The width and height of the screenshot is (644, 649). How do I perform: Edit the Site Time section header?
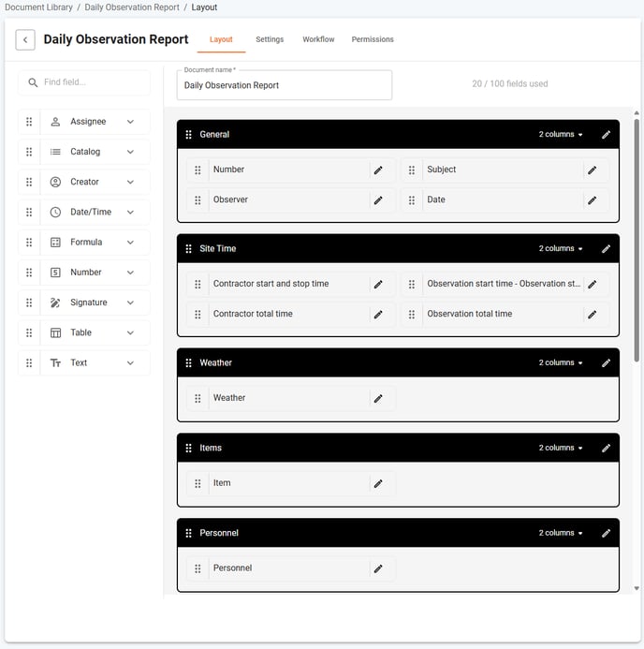[606, 249]
